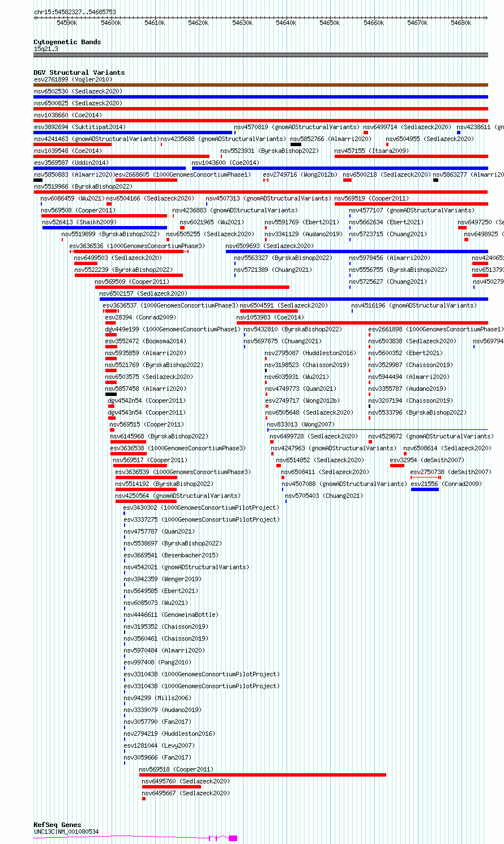504x844 pixels.
Task: Click the black bar of nsv5863277
Action: pyautogui.click(x=435, y=180)
